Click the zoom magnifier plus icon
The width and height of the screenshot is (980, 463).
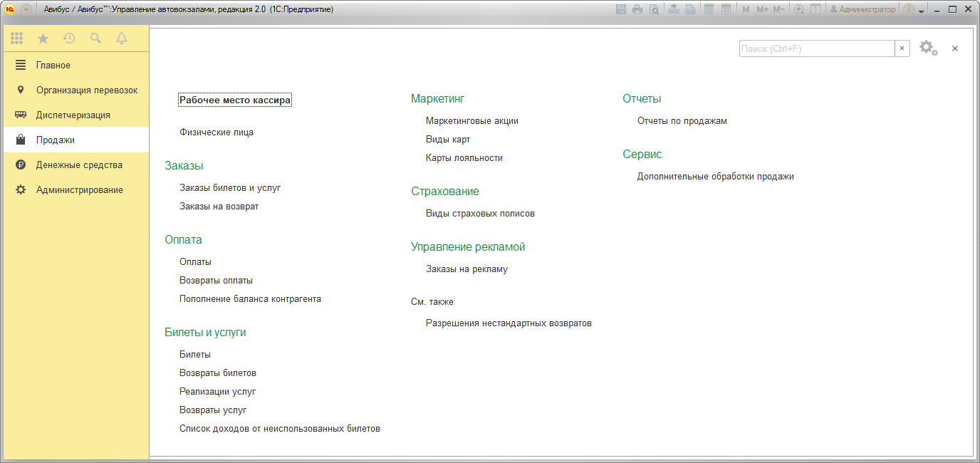tap(799, 9)
